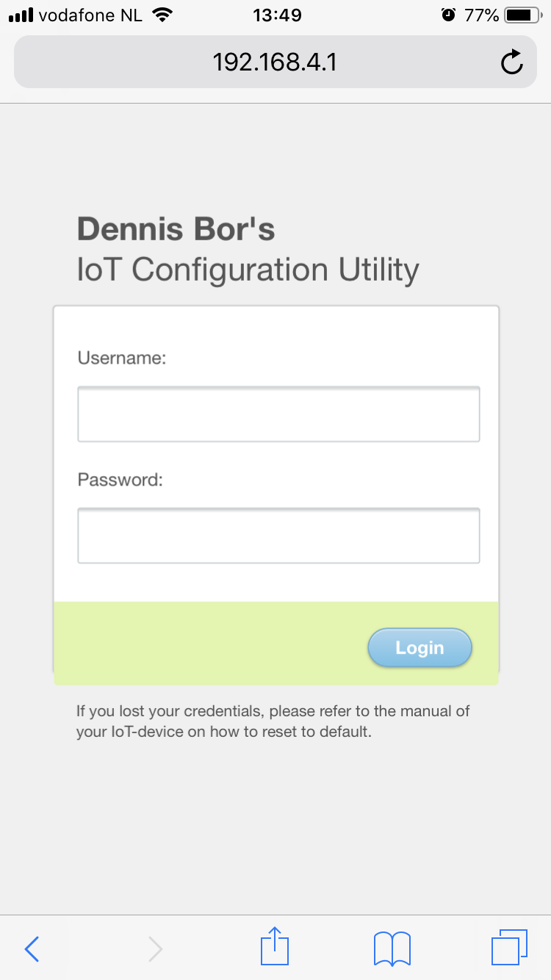Tap the "Dennis Bor's" heading
551x980 pixels.
pos(176,229)
